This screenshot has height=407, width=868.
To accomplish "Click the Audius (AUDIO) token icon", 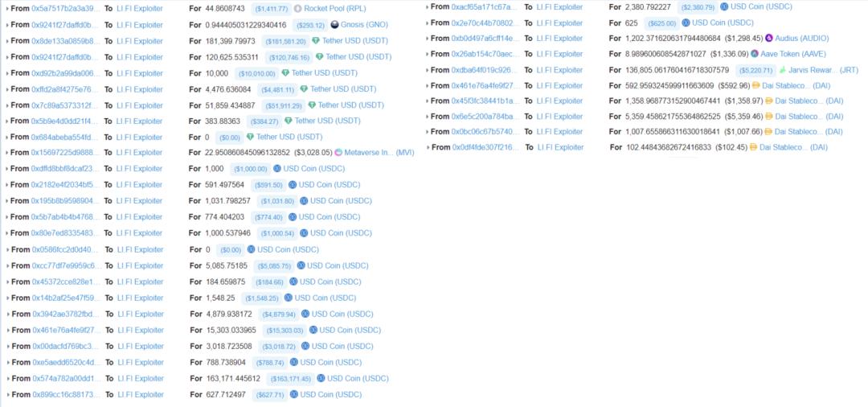I will click(769, 39).
